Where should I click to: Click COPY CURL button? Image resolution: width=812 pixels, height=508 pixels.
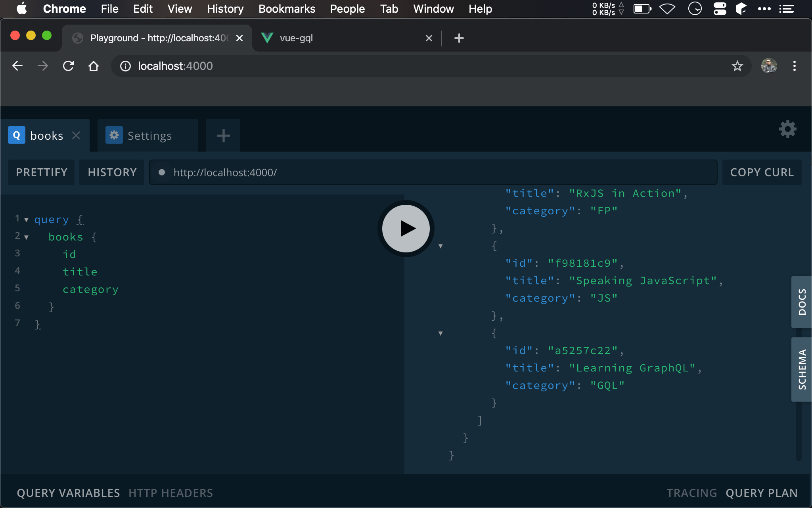(x=762, y=172)
